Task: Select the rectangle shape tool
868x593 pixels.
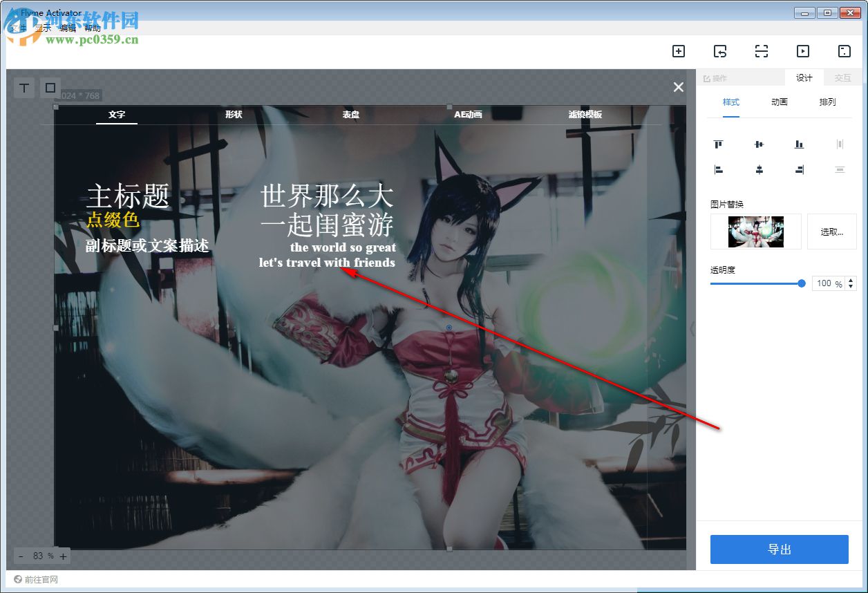Action: coord(50,88)
